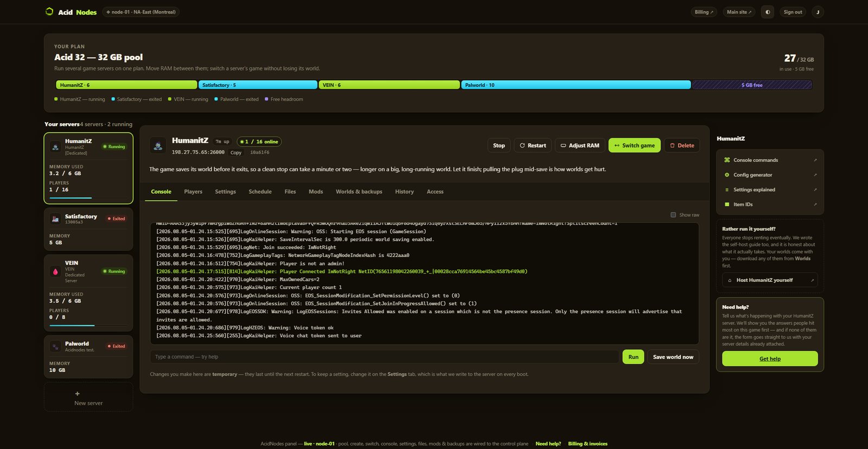
Task: Select the Palworld server card
Action: tap(88, 357)
